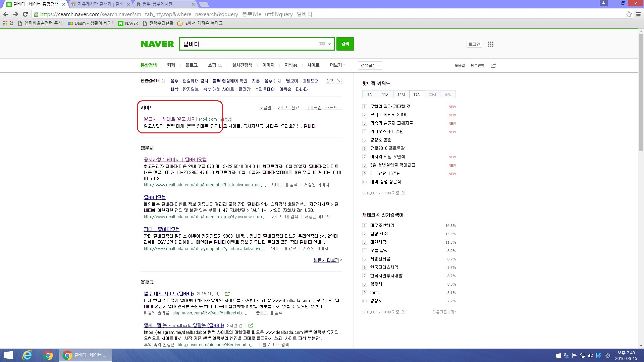Screen dimensions: 644x362
Task: Close the related searches with X icon
Action: pos(339,81)
